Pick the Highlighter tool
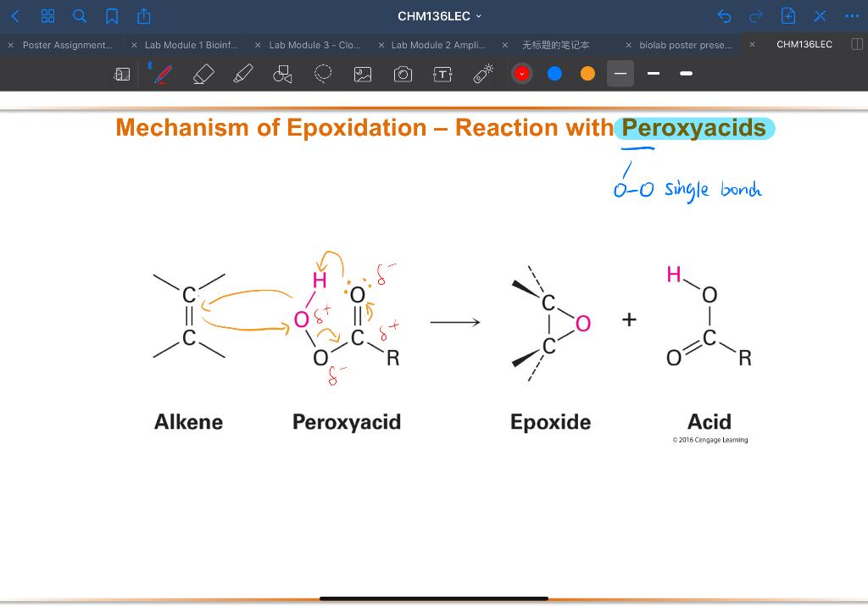Screen dimensions: 868x606 tap(243, 74)
